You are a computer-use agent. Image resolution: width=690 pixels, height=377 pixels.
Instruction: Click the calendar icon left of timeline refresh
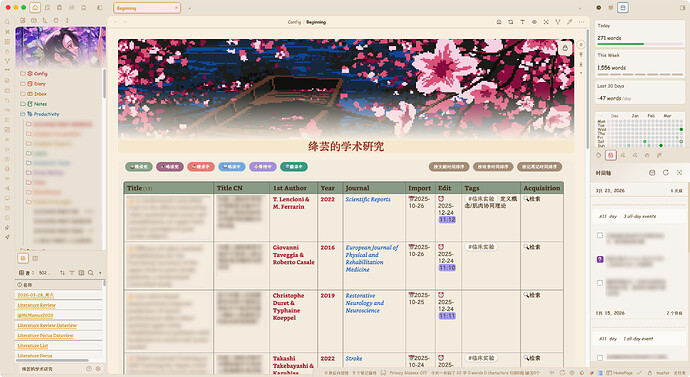pos(652,172)
